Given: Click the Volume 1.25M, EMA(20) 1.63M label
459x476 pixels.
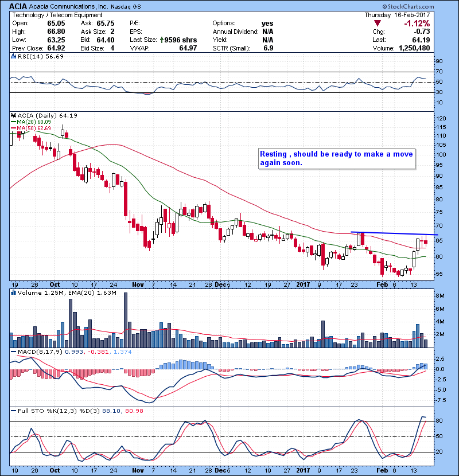Looking at the screenshot, I should coord(67,293).
